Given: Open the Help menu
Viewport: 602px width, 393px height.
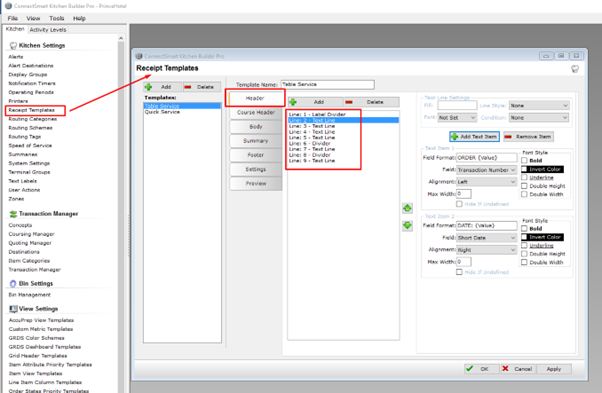Looking at the screenshot, I should click(x=79, y=18).
